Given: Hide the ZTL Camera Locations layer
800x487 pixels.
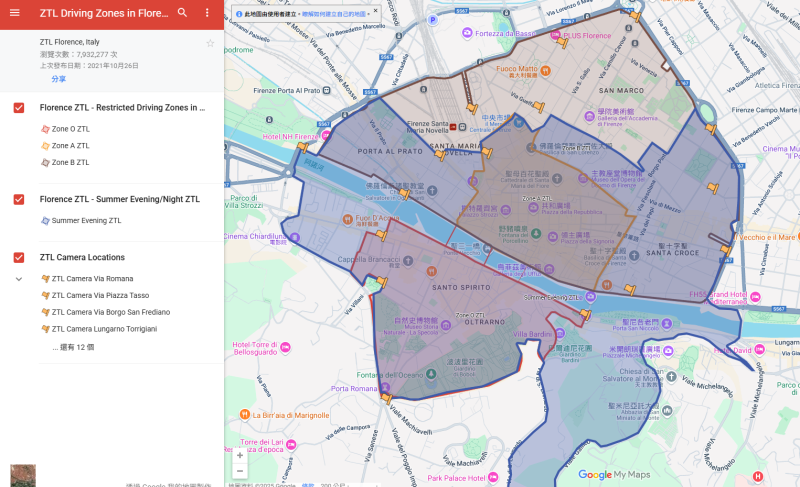Looking at the screenshot, I should [x=19, y=257].
